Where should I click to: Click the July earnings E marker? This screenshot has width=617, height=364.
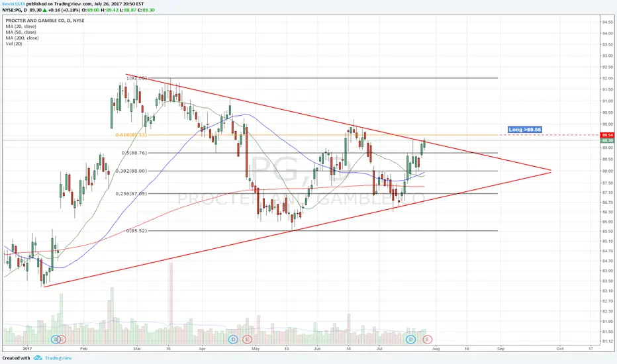pos(428,340)
